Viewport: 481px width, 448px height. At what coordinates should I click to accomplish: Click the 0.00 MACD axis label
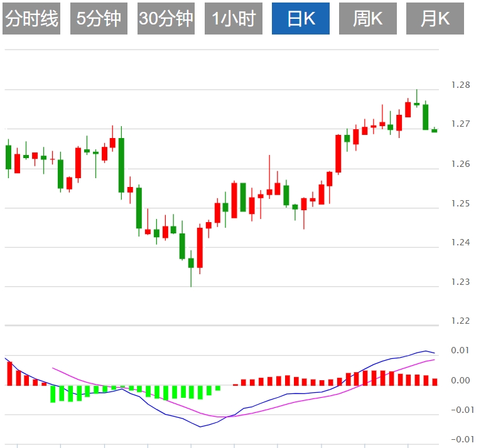click(460, 380)
